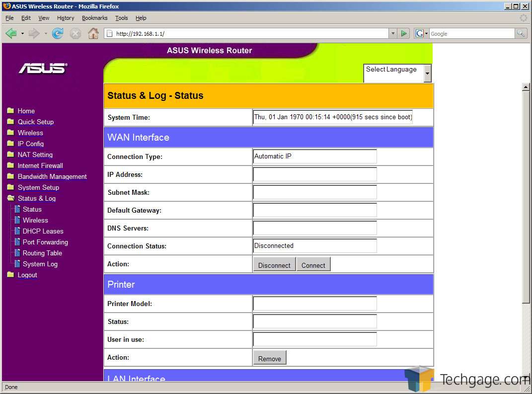Click the System Time field
This screenshot has width=532, height=394.
(x=333, y=117)
